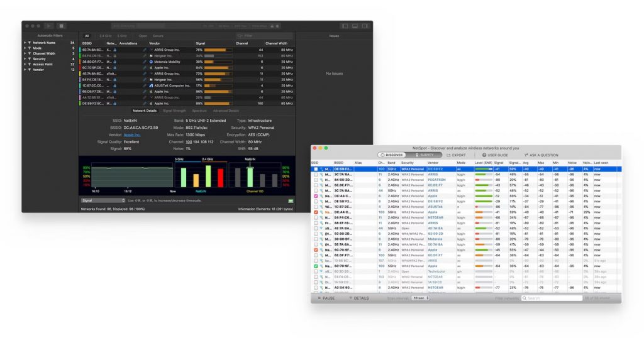Uncheck the pink checkbox in NetSpot DC:A4:C Apple 2.4GHz row
The width and height of the screenshot is (644, 338).
tap(316, 196)
